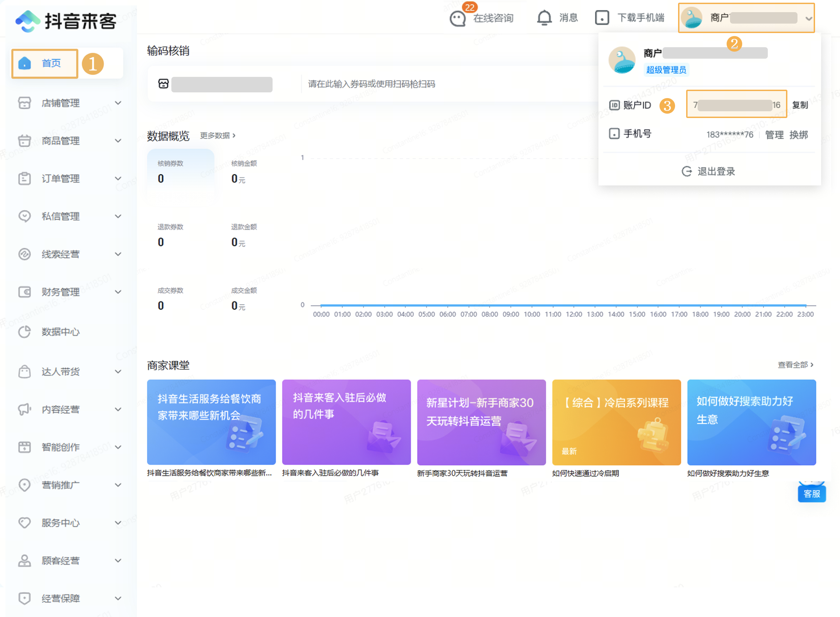Expand the 达人带货 menu chevron
The image size is (840, 617).
pos(118,372)
